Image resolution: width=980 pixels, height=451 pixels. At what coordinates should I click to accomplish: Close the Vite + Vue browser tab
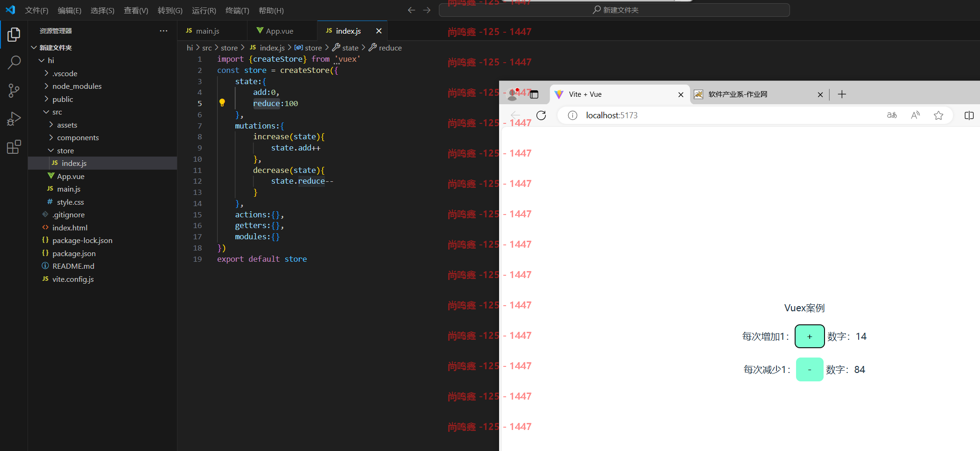click(x=681, y=94)
